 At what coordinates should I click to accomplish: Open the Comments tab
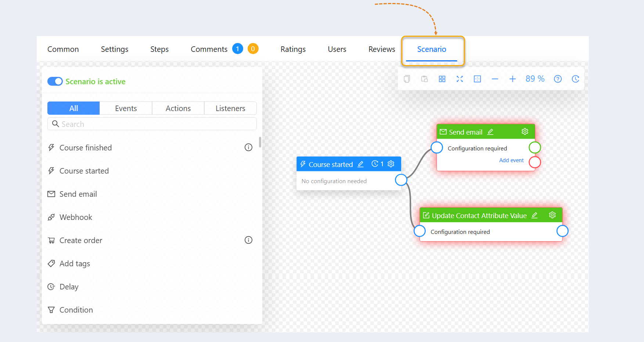(x=209, y=49)
